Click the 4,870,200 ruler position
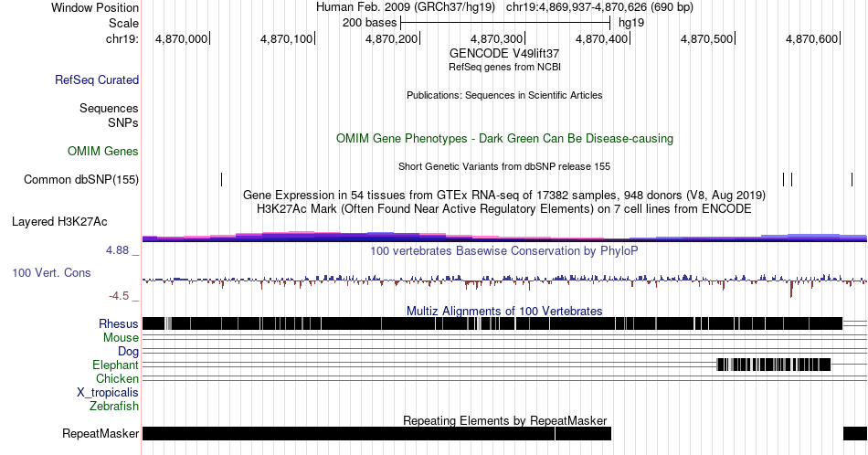Viewport: 868px width, 455px height. (x=391, y=38)
